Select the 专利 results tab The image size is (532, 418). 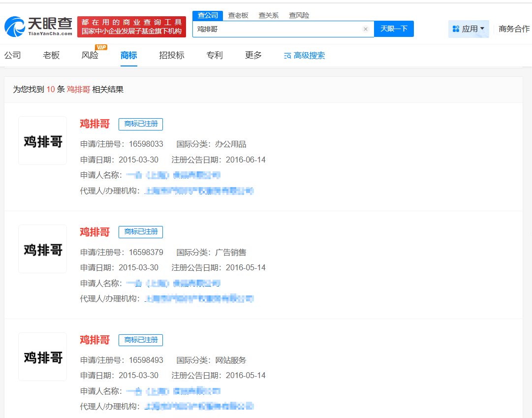pos(215,55)
